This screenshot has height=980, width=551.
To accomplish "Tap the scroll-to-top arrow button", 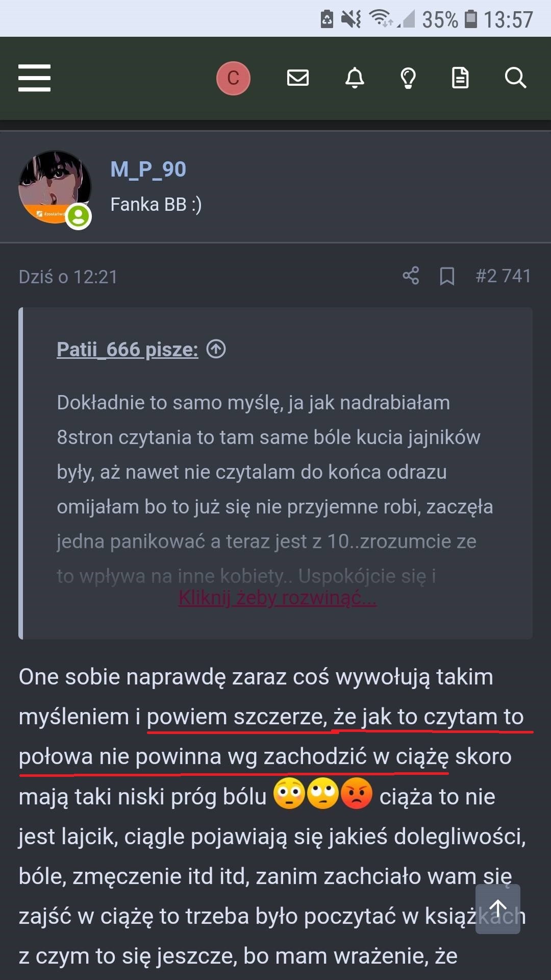I will [498, 909].
